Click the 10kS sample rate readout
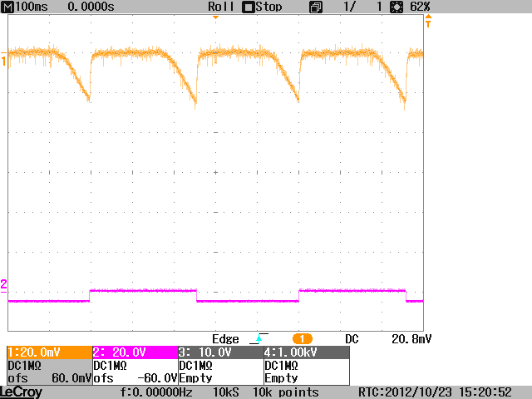Viewport: 532px width, 399px height. (225, 392)
